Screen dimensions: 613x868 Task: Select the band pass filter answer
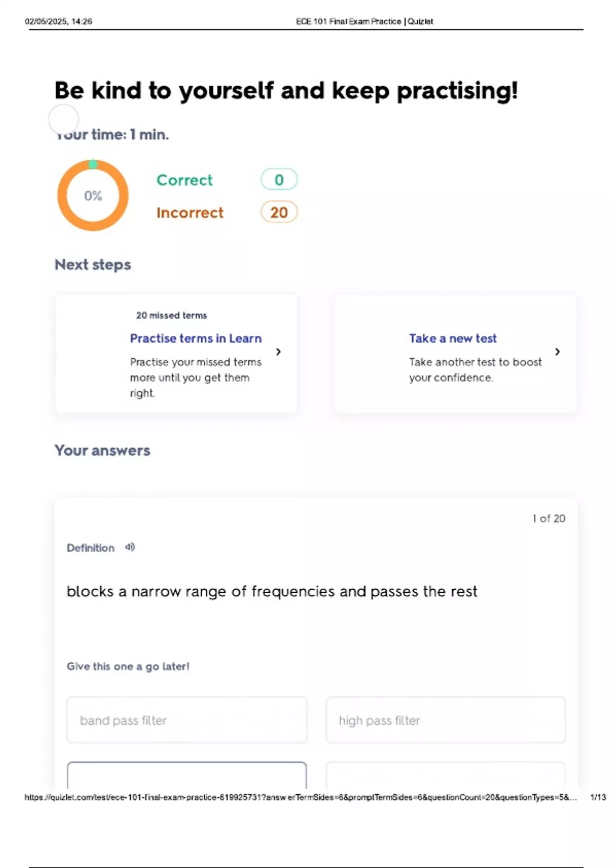point(187,720)
